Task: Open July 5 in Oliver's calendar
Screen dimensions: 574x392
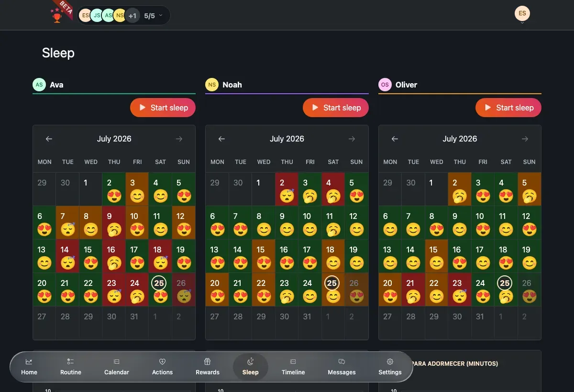Action: pyautogui.click(x=530, y=189)
